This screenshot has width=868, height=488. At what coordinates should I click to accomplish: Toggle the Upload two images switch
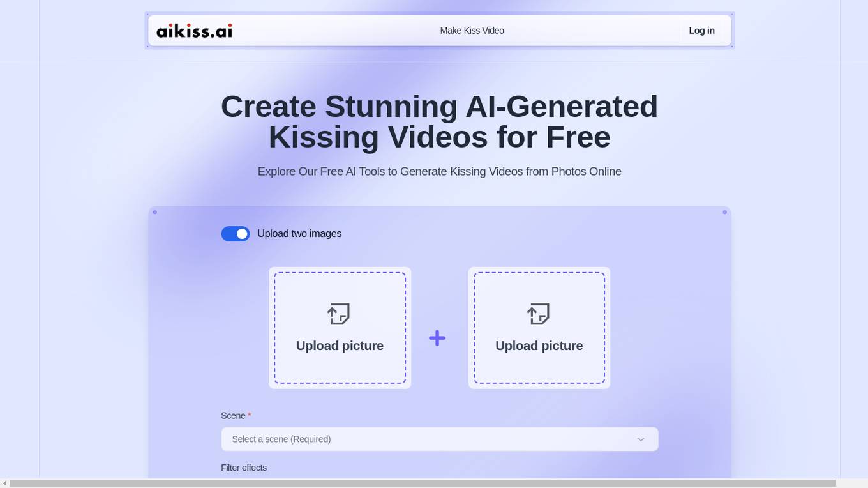[236, 234]
